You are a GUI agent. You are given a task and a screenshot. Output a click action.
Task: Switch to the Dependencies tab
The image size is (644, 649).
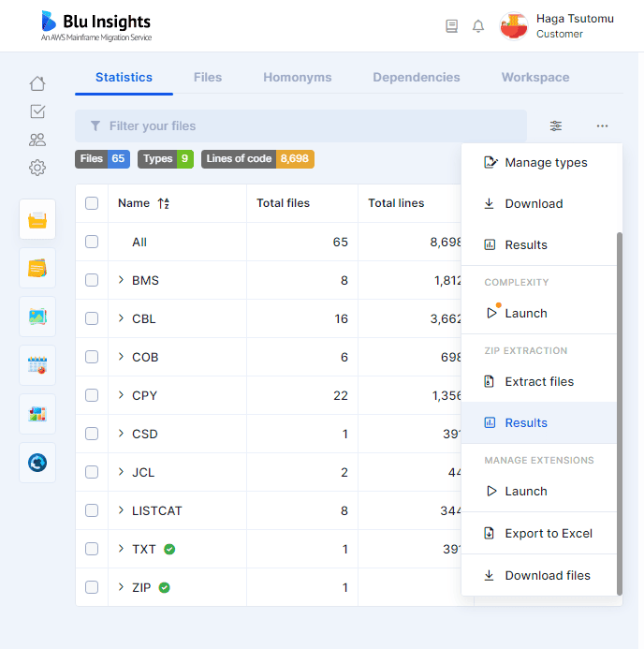point(417,78)
